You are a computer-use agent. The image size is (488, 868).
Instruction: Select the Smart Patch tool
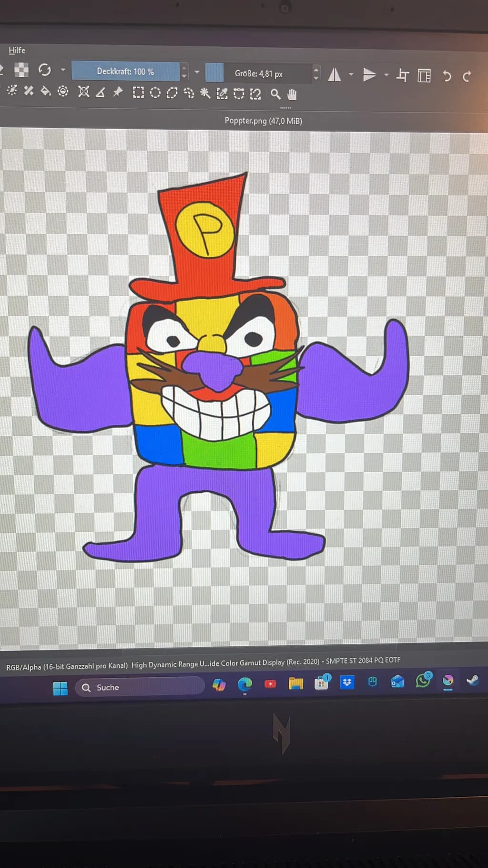click(x=29, y=91)
